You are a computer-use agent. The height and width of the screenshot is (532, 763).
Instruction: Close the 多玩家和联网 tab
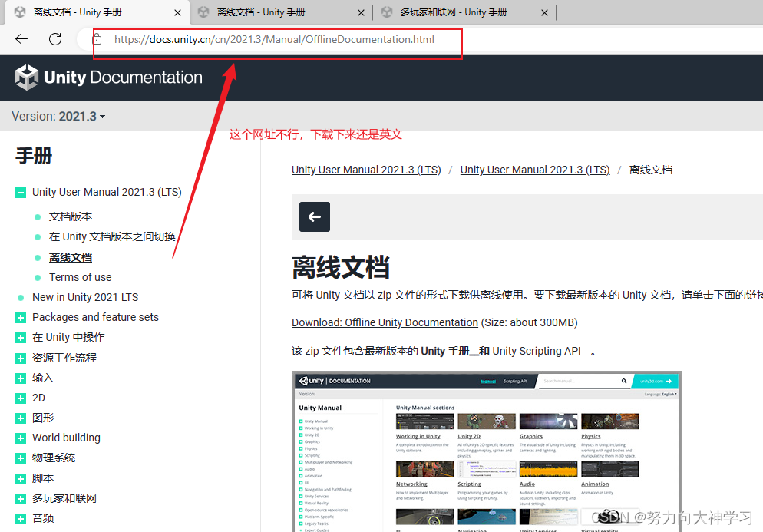pos(544,12)
